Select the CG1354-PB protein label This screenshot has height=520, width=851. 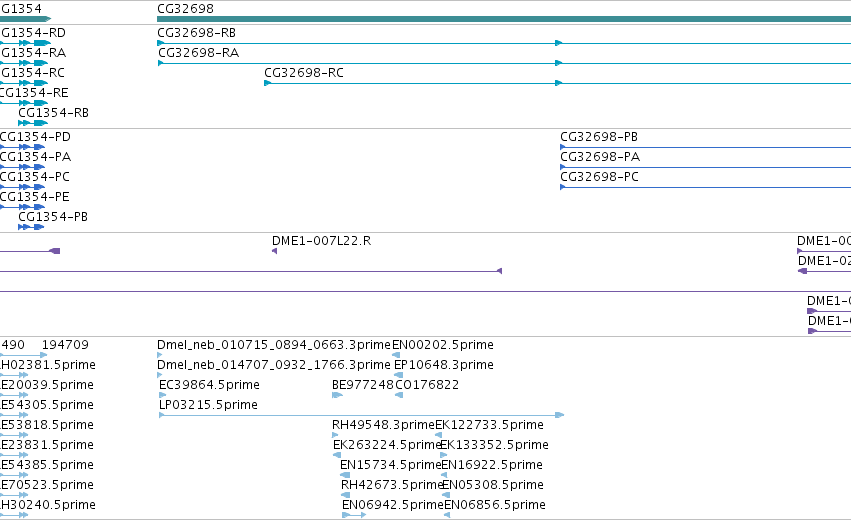point(53,217)
